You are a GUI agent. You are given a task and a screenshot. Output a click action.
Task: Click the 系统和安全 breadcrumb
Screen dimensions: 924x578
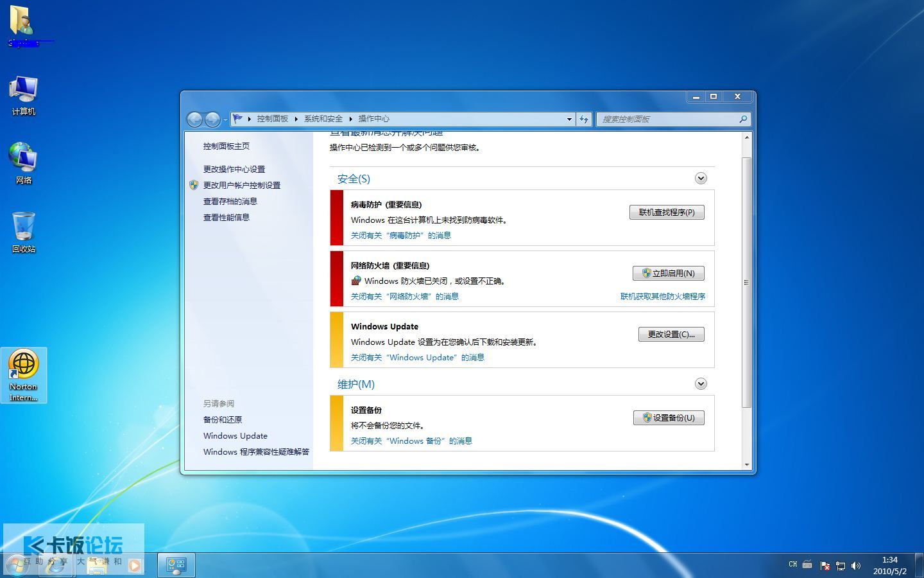tap(323, 119)
